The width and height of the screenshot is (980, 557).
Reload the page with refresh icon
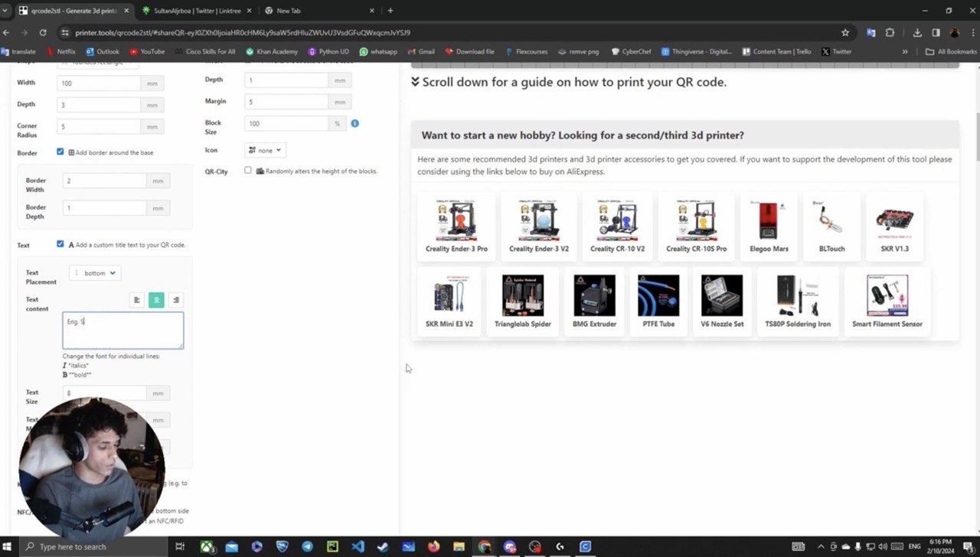43,33
